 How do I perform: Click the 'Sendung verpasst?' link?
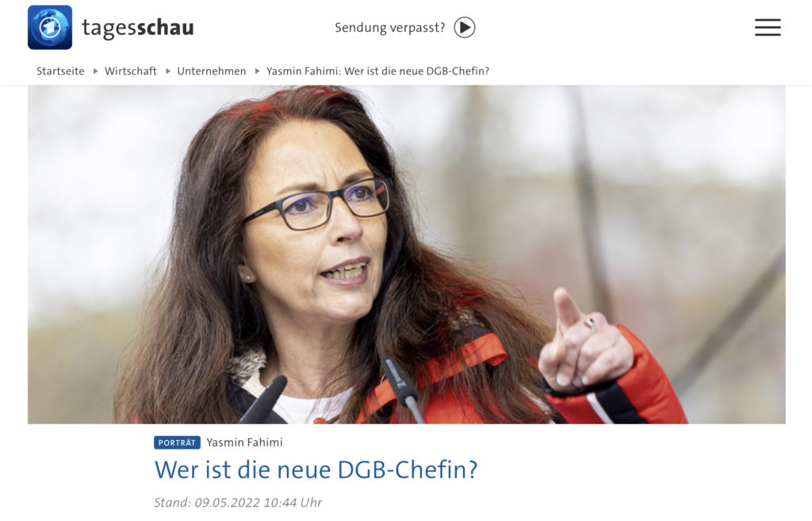point(390,28)
